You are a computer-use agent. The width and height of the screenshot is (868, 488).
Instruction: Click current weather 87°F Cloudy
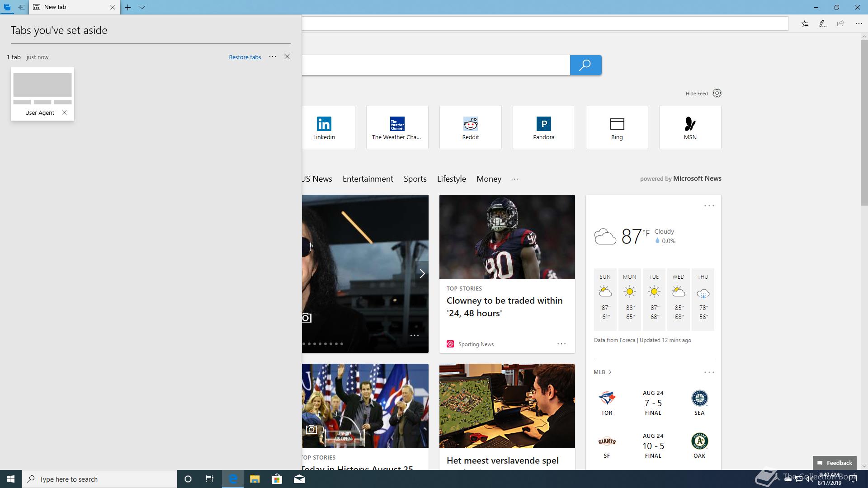click(x=635, y=236)
